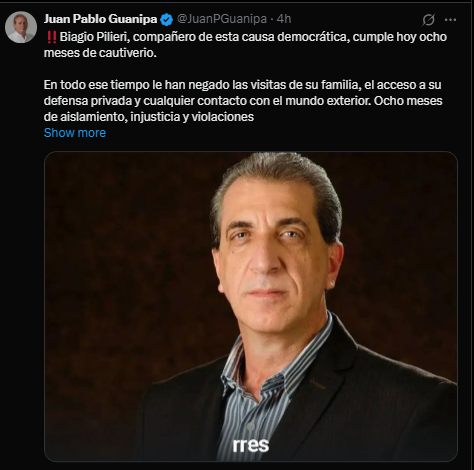
Task: Click the line starting 'En todo ese tiempo'
Action: tap(242, 85)
